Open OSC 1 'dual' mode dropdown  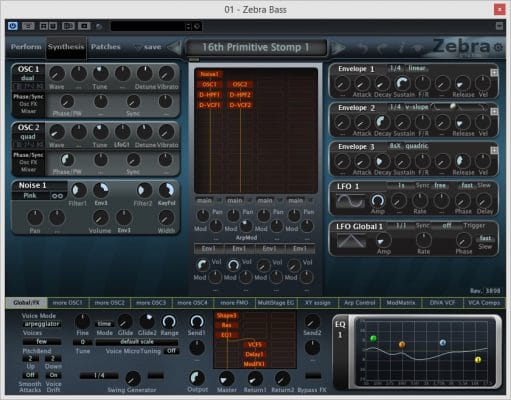[x=28, y=78]
